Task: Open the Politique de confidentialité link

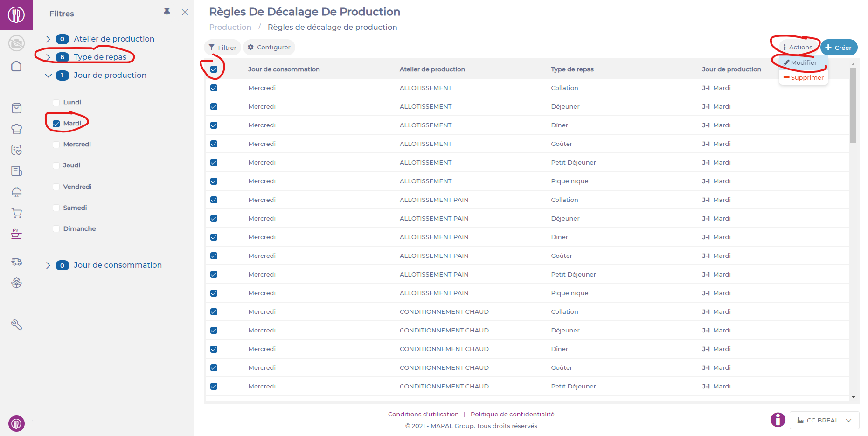Action: 513,414
